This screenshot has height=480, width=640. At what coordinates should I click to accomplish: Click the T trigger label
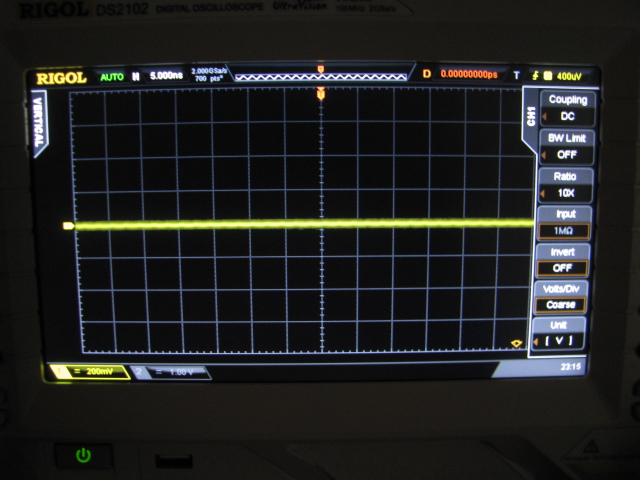click(x=516, y=75)
